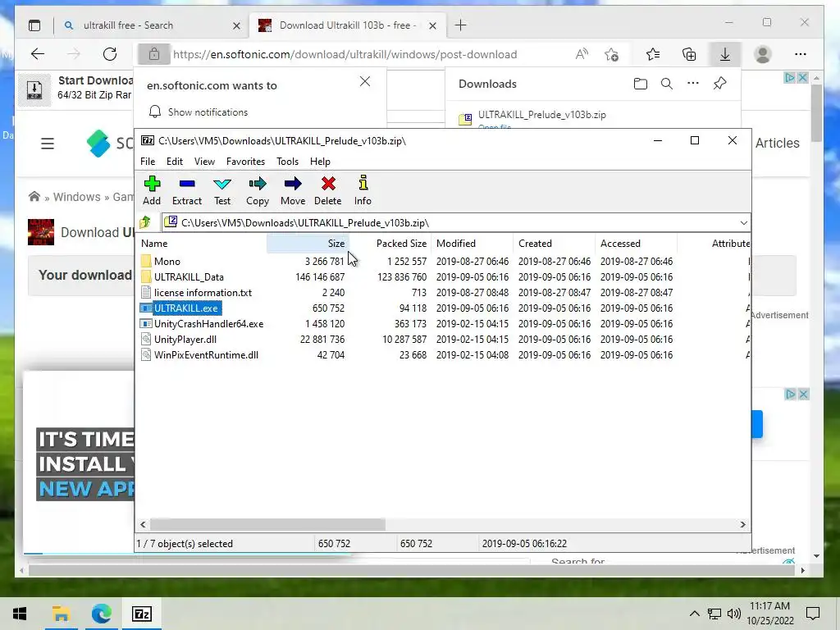Open the Edge profile avatar
The width and height of the screenshot is (840, 630).
click(x=763, y=54)
